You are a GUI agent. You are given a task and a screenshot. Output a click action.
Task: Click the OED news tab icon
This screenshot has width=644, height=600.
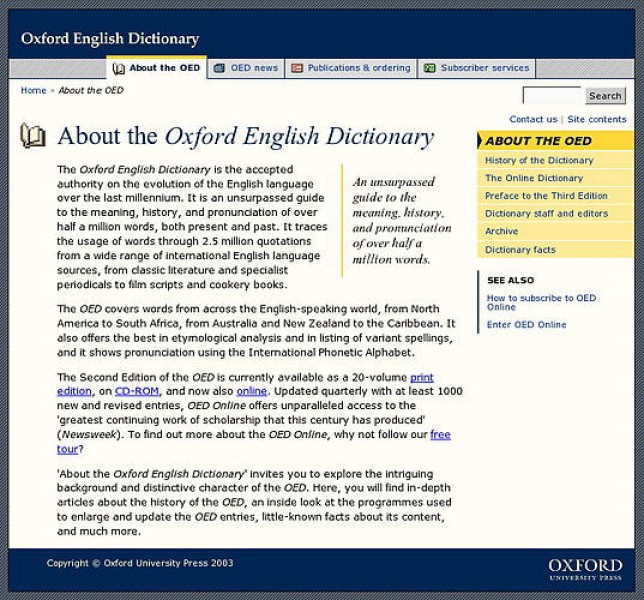point(219,69)
